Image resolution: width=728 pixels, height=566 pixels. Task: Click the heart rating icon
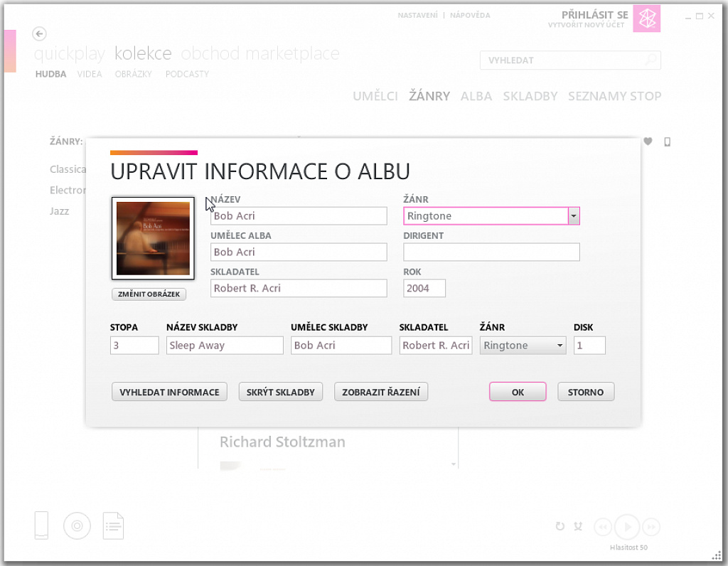pyautogui.click(x=648, y=141)
